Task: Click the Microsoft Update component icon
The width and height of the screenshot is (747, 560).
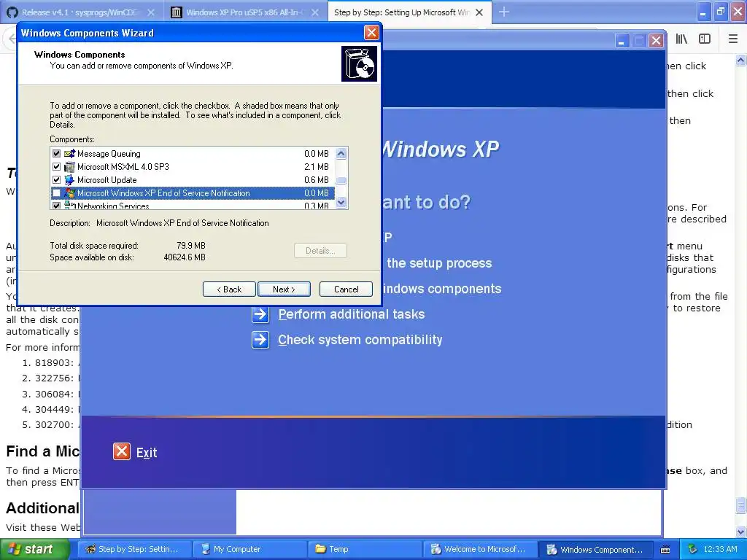Action: click(69, 180)
